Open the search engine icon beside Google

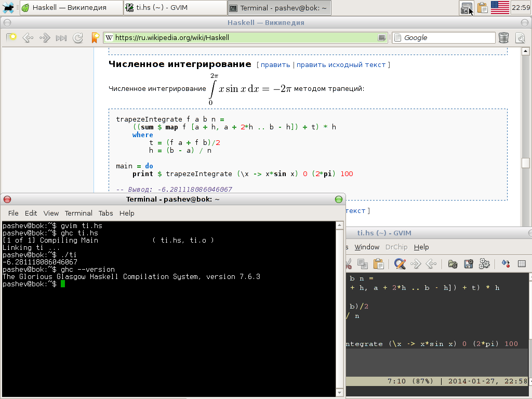coord(397,37)
